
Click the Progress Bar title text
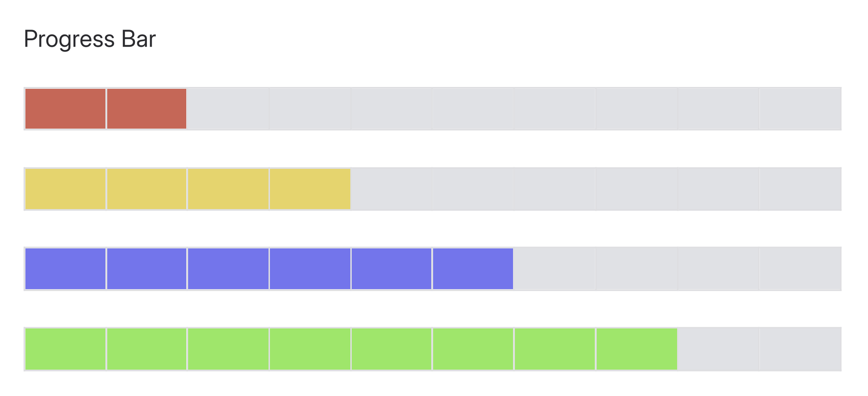coord(90,39)
